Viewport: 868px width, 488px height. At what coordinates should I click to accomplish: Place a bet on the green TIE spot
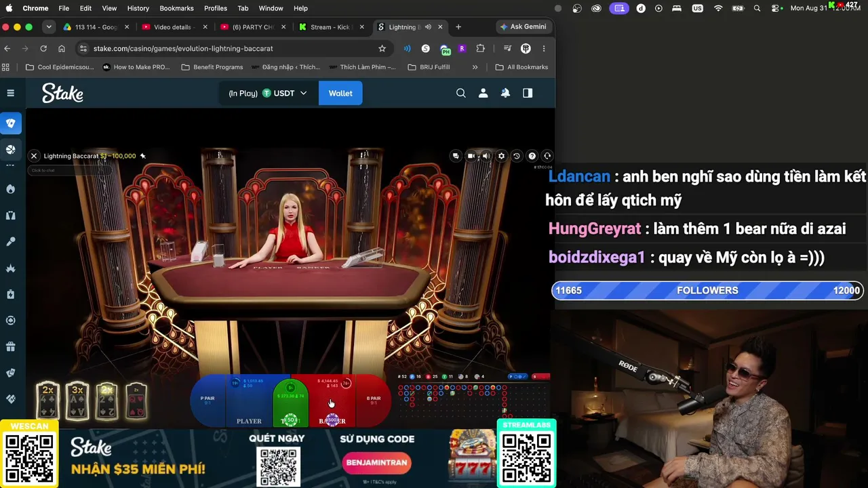(x=290, y=403)
